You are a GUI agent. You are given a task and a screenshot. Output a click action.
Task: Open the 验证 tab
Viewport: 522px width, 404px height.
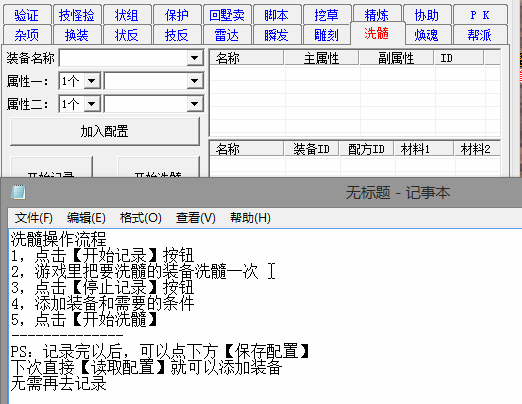(27, 15)
